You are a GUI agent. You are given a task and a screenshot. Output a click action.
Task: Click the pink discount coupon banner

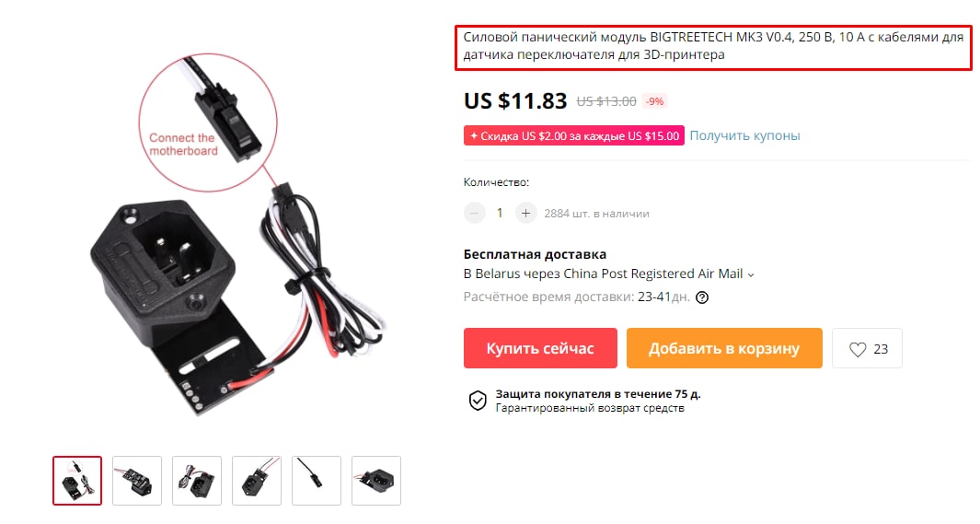click(574, 135)
